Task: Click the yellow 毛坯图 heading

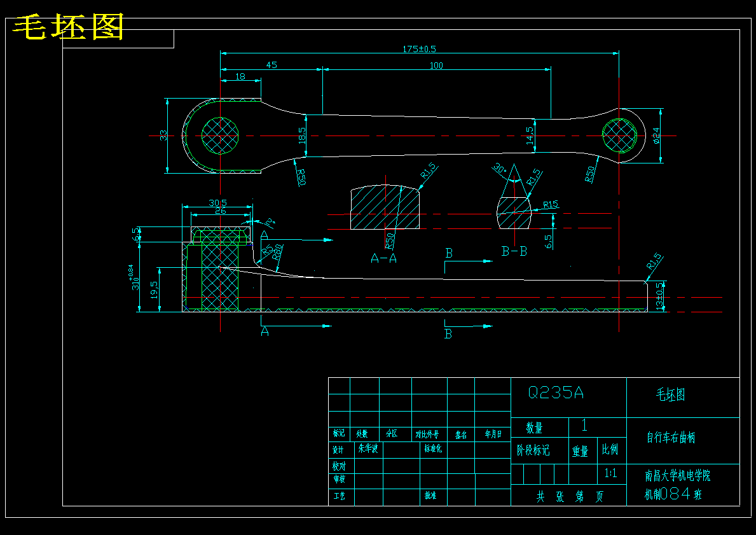Action: 68,27
